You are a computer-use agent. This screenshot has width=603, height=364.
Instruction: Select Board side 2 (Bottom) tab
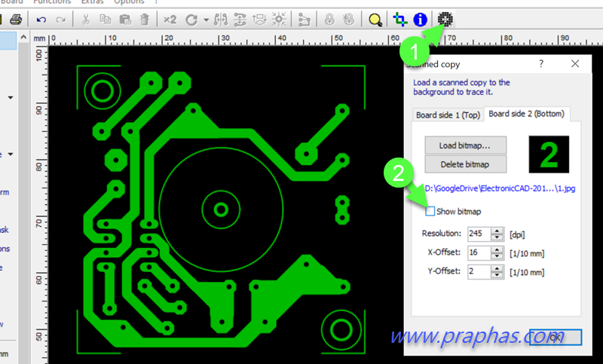pyautogui.click(x=528, y=114)
